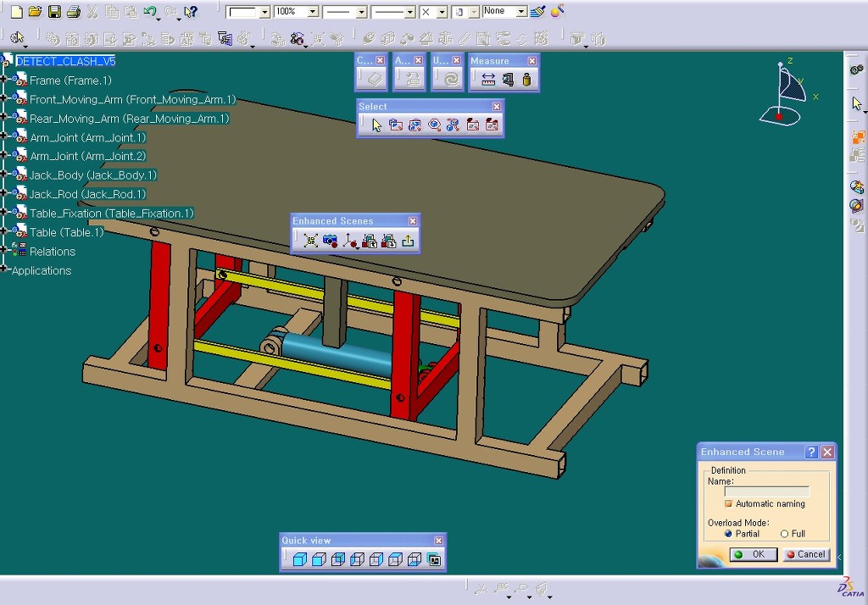
Task: Click Cancel in Enhanced Scene dialog
Action: pyautogui.click(x=805, y=554)
